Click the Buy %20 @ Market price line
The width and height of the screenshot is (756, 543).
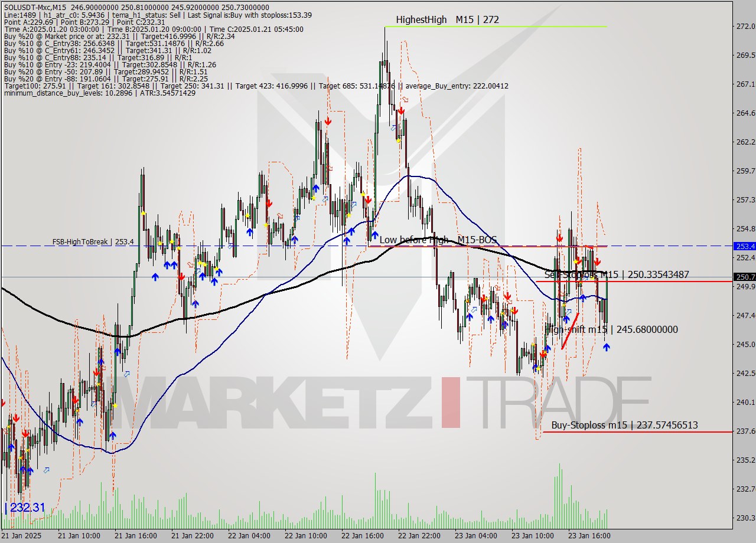[119, 36]
